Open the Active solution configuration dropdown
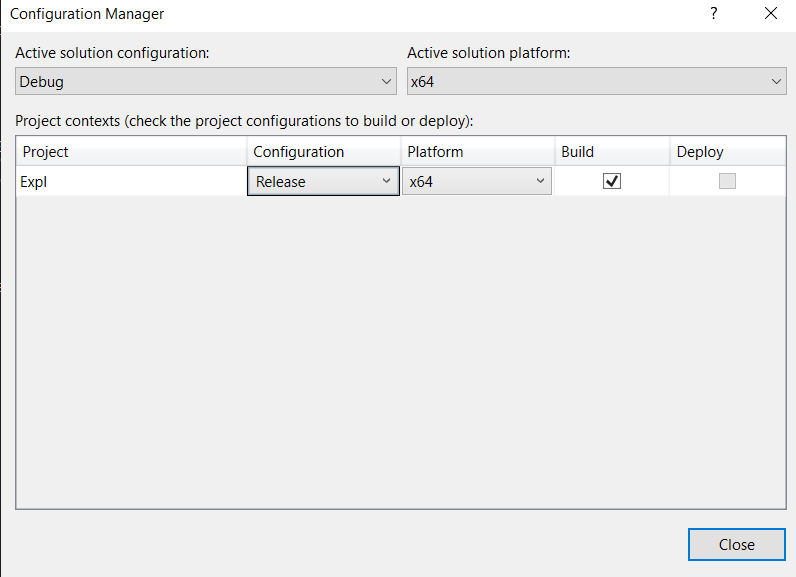The image size is (796, 577). point(206,82)
